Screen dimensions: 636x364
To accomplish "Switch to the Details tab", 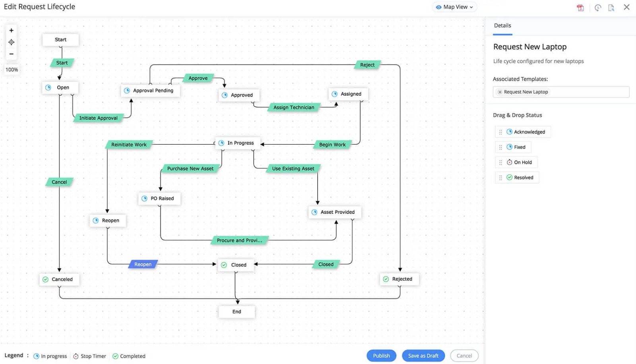I will [x=502, y=25].
